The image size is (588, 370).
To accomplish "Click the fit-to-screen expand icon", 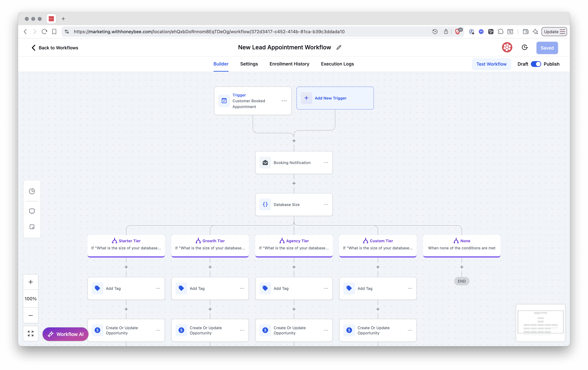I will (30, 333).
